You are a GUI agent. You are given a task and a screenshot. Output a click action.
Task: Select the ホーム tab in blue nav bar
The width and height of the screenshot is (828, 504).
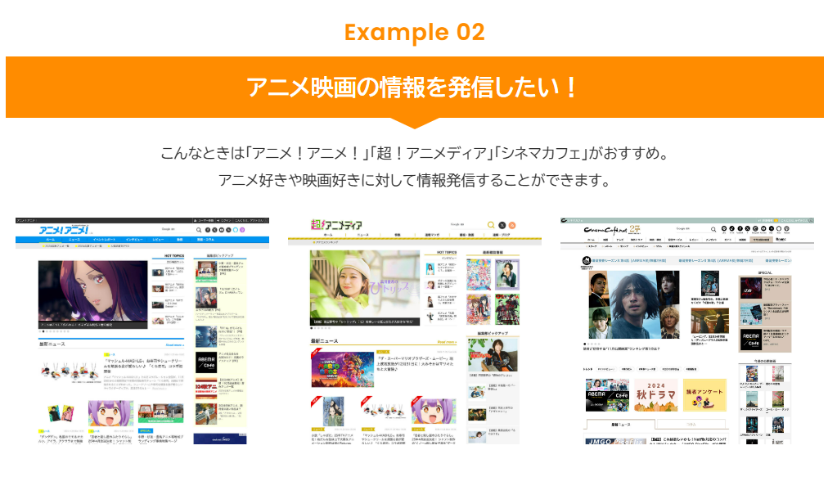[51, 240]
